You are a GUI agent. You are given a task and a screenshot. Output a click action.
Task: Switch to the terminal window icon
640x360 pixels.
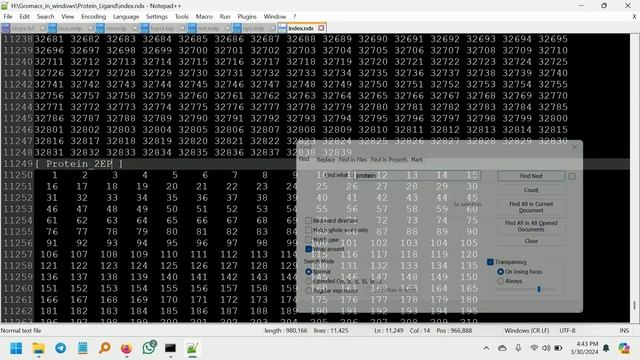(x=170, y=348)
